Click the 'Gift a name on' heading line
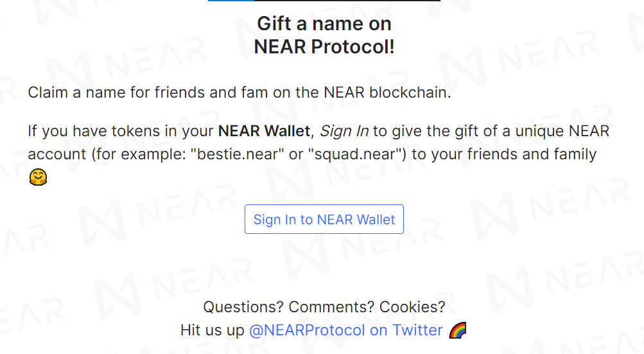The height and width of the screenshot is (354, 644). click(324, 23)
